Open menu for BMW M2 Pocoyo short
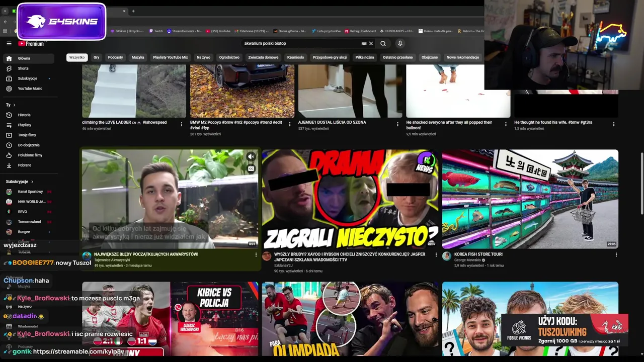The width and height of the screenshot is (644, 362). [x=289, y=124]
